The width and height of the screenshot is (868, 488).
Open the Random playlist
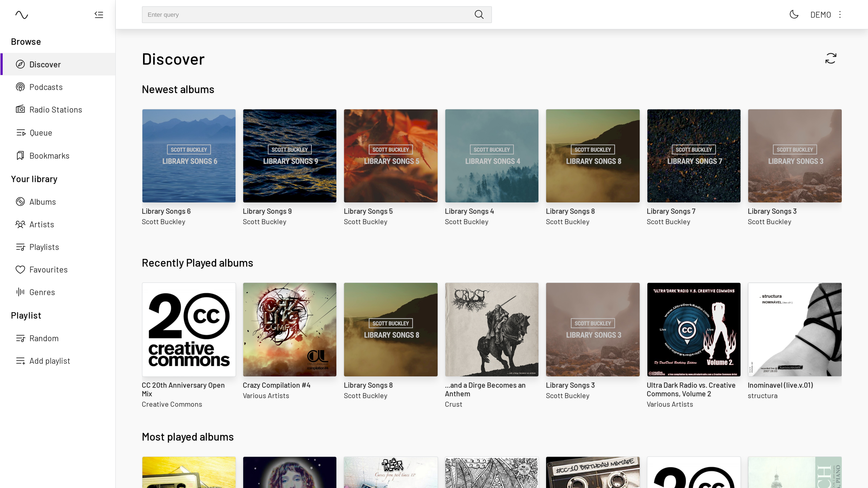pyautogui.click(x=44, y=338)
